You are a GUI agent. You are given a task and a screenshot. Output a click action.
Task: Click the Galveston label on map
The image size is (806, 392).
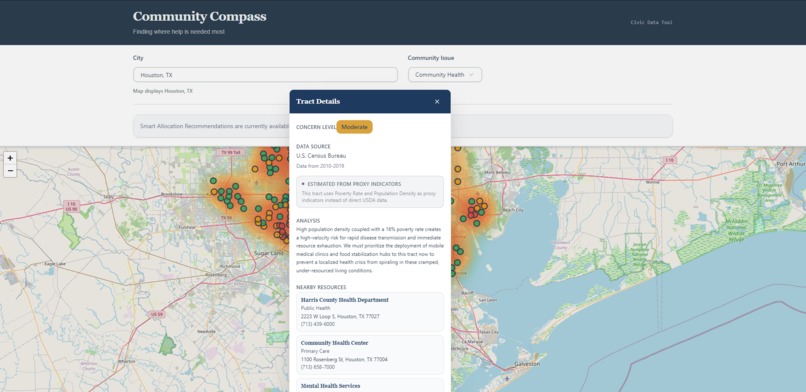[x=527, y=364]
